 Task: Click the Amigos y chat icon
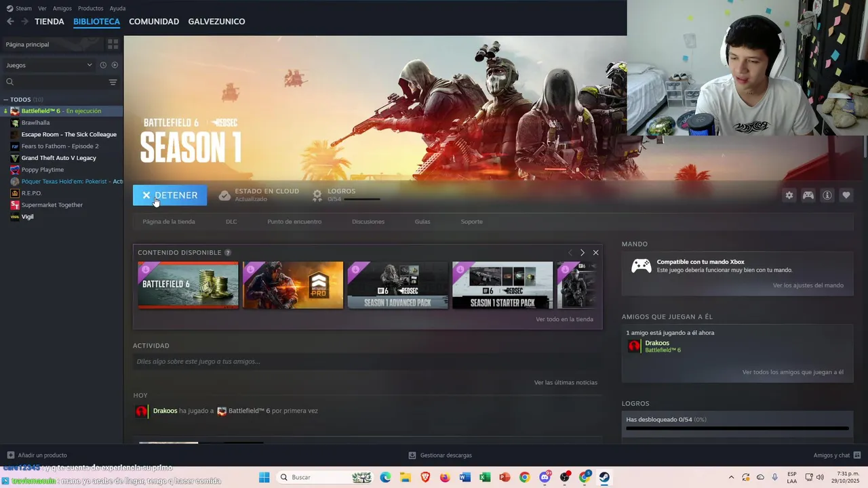click(857, 455)
